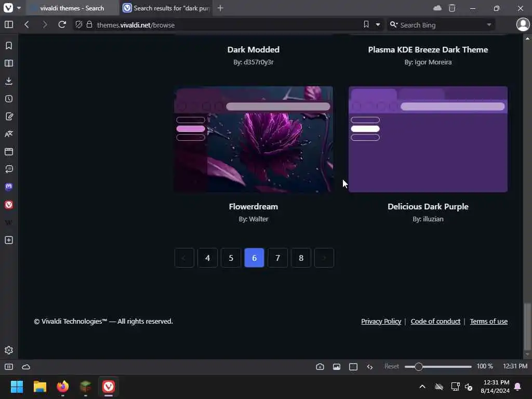The height and width of the screenshot is (399, 532).
Task: Open a new tab
Action: tap(220, 8)
